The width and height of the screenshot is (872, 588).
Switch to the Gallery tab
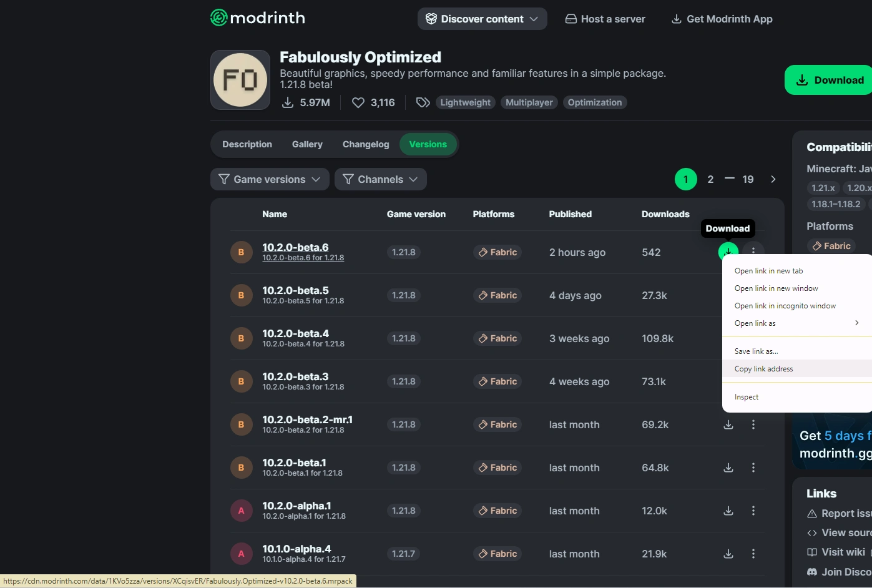pos(307,144)
